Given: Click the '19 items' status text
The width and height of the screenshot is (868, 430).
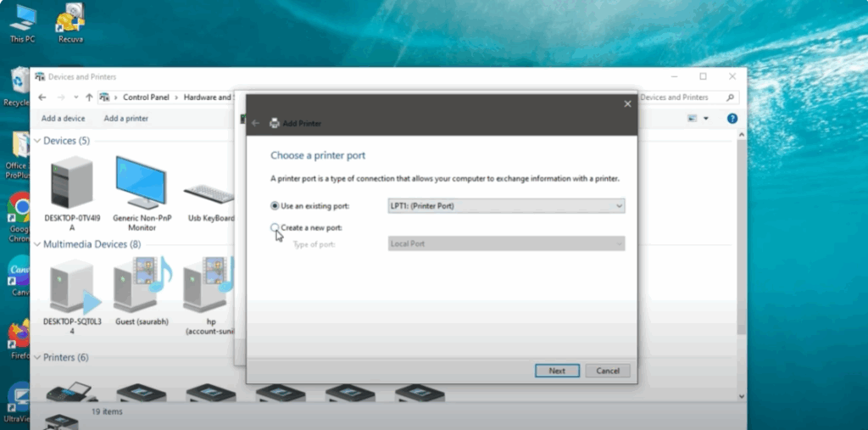Looking at the screenshot, I should [x=107, y=411].
